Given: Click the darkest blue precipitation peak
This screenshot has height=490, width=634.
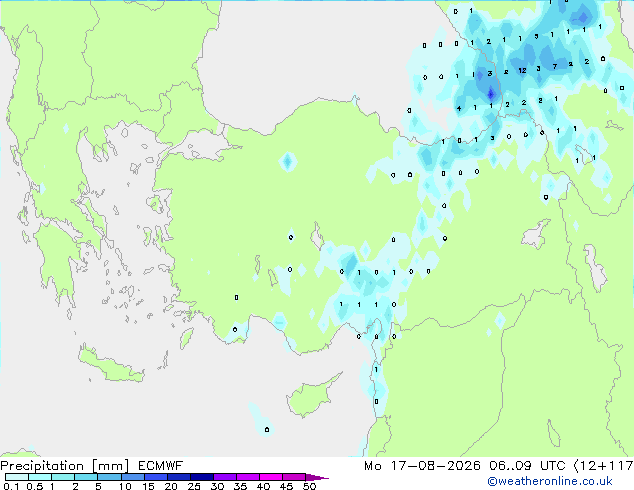Looking at the screenshot, I should (491, 94).
